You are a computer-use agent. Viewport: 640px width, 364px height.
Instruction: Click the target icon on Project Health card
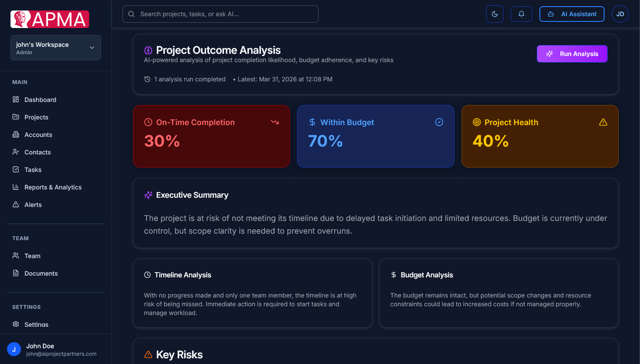(476, 122)
